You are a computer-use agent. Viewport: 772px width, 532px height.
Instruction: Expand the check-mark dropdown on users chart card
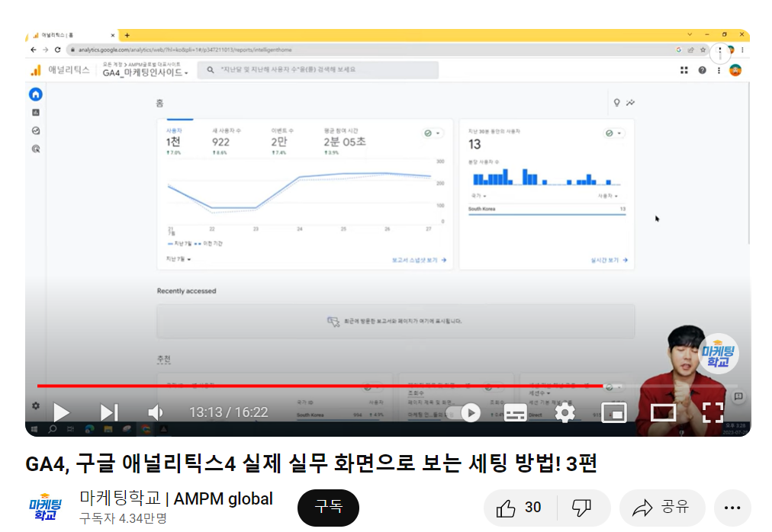pyautogui.click(x=432, y=133)
